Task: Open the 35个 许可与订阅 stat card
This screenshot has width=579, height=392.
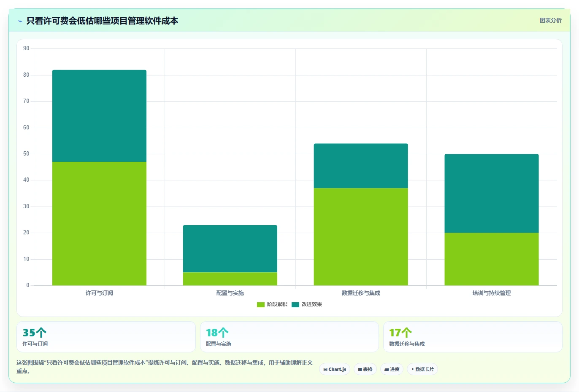Action: tap(106, 337)
